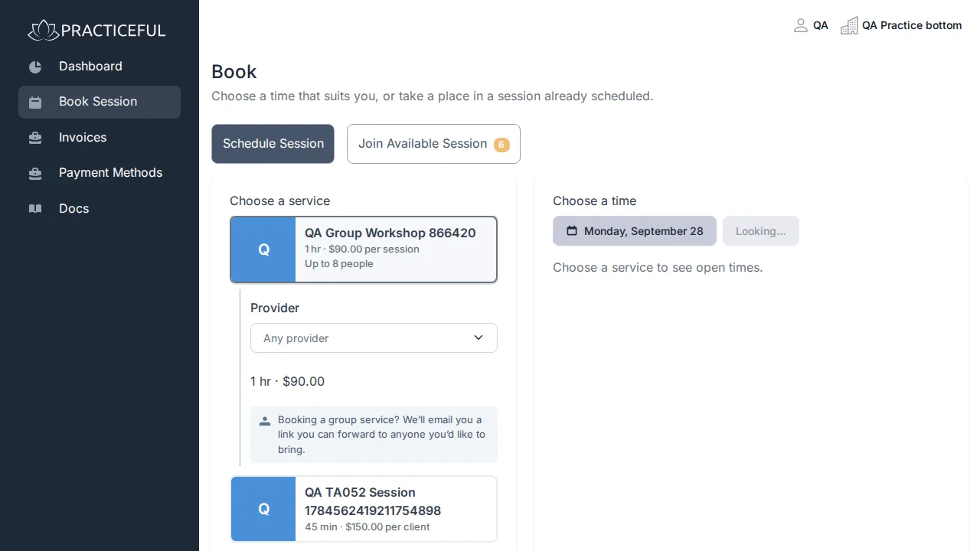Click the Invoices briefcase icon

click(x=35, y=138)
